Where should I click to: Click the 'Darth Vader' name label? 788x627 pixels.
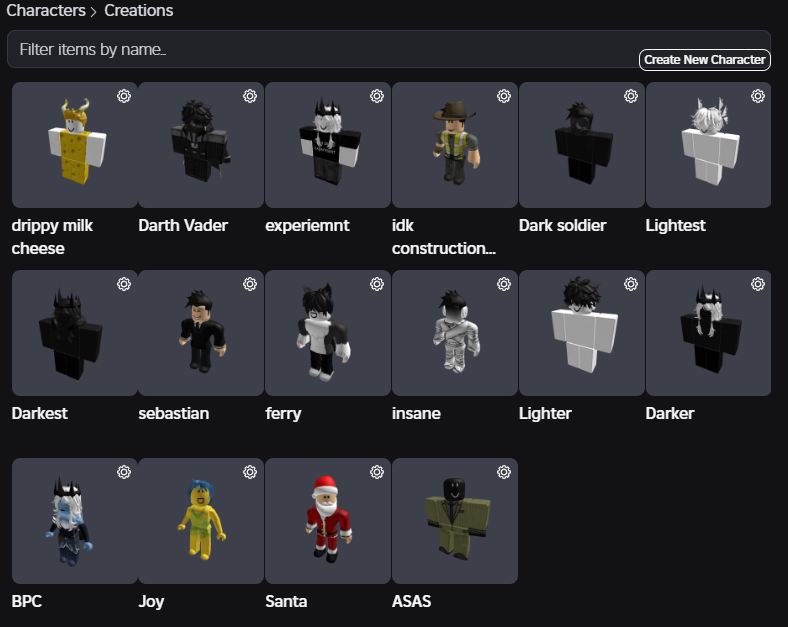tap(183, 226)
